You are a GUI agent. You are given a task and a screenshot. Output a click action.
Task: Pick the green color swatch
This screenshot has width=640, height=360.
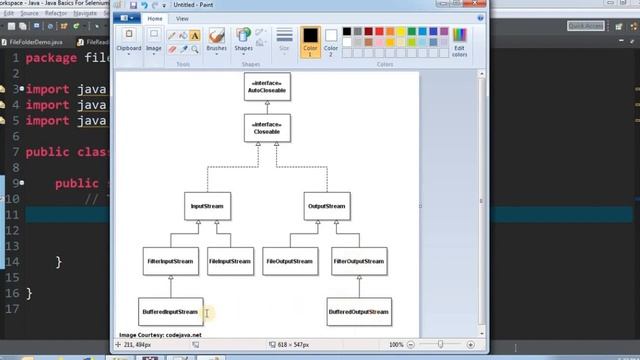412,31
